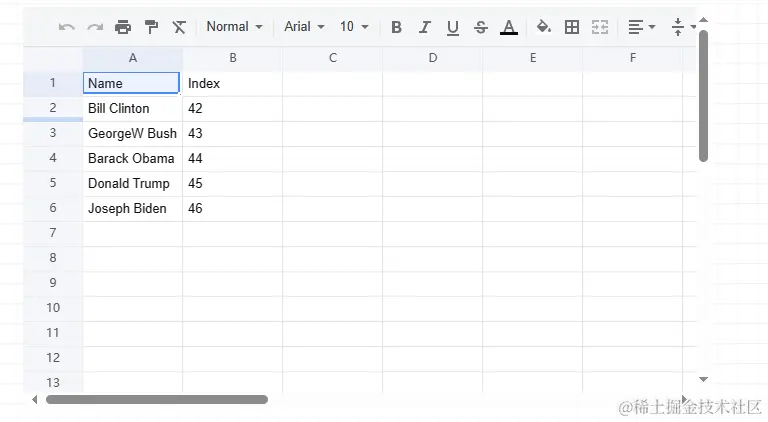Screen dimensions: 768x422
Task: Click the Clear formatting icon
Action: [x=179, y=27]
